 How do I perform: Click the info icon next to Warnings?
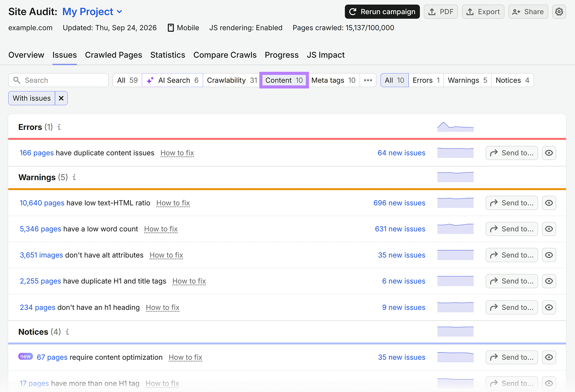coord(74,177)
